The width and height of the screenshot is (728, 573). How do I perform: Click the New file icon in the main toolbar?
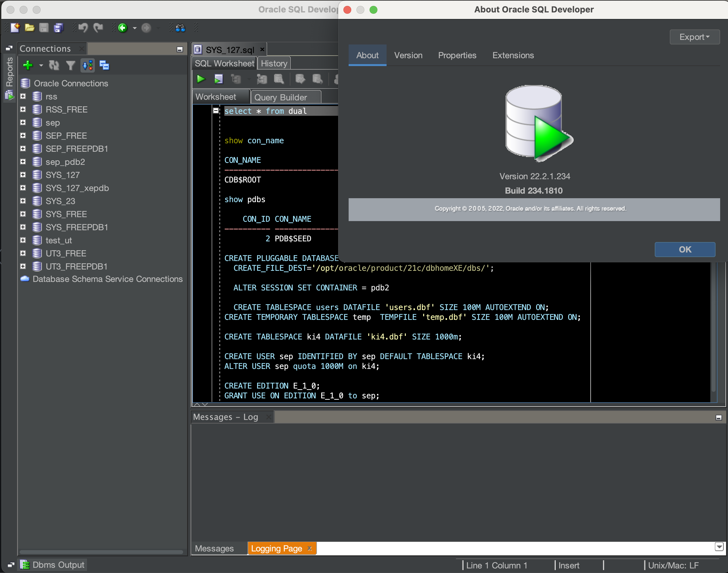(x=15, y=28)
